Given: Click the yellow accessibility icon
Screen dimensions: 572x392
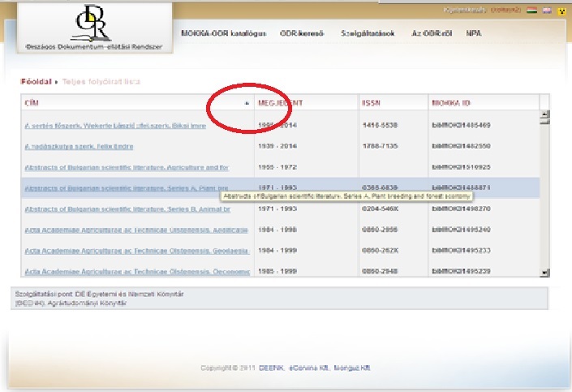Looking at the screenshot, I should (x=560, y=11).
